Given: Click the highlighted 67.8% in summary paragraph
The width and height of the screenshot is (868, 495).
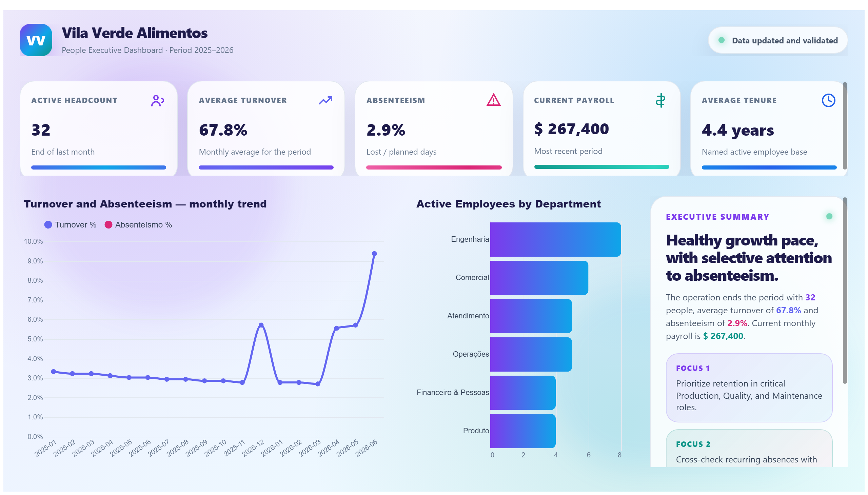Looking at the screenshot, I should tap(788, 311).
